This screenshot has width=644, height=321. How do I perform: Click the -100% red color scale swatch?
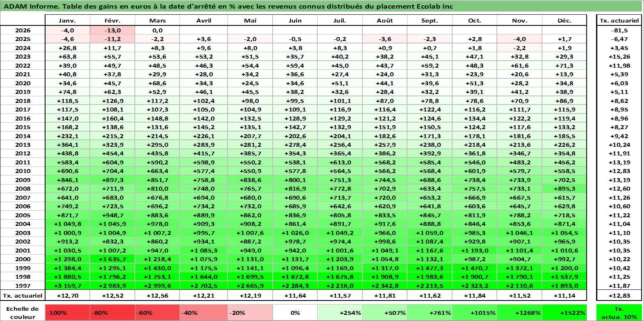click(67, 313)
